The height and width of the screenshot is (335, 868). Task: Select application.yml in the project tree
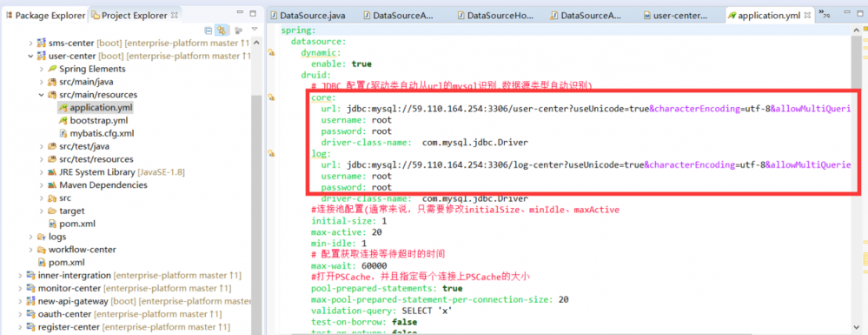(x=96, y=108)
